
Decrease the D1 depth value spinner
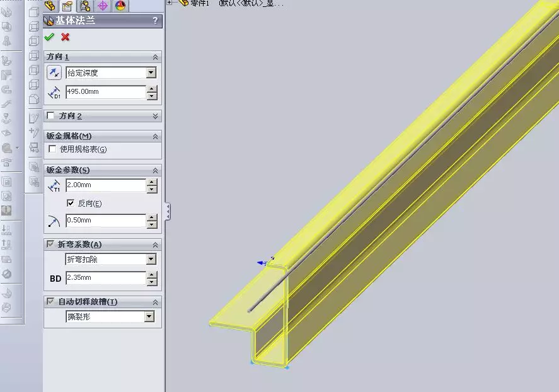(x=153, y=96)
